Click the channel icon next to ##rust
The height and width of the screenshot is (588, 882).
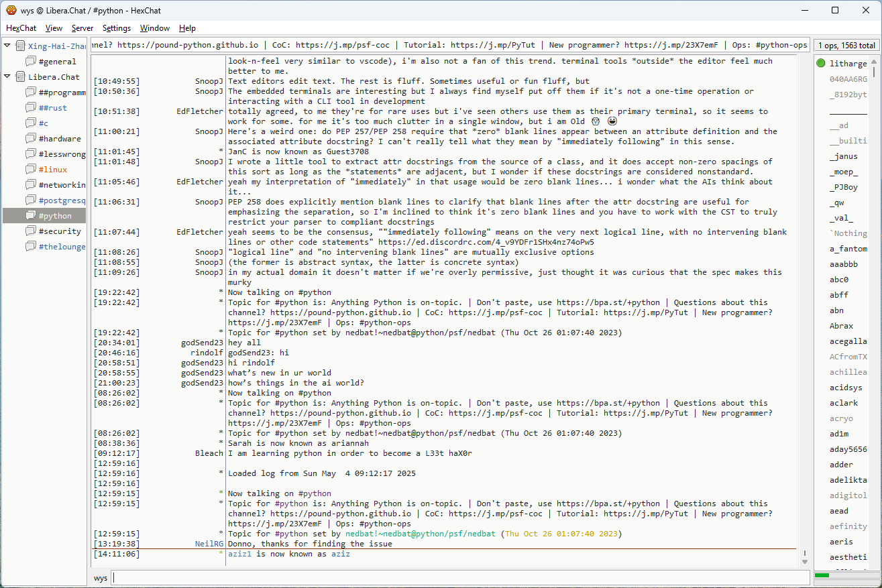coord(31,108)
